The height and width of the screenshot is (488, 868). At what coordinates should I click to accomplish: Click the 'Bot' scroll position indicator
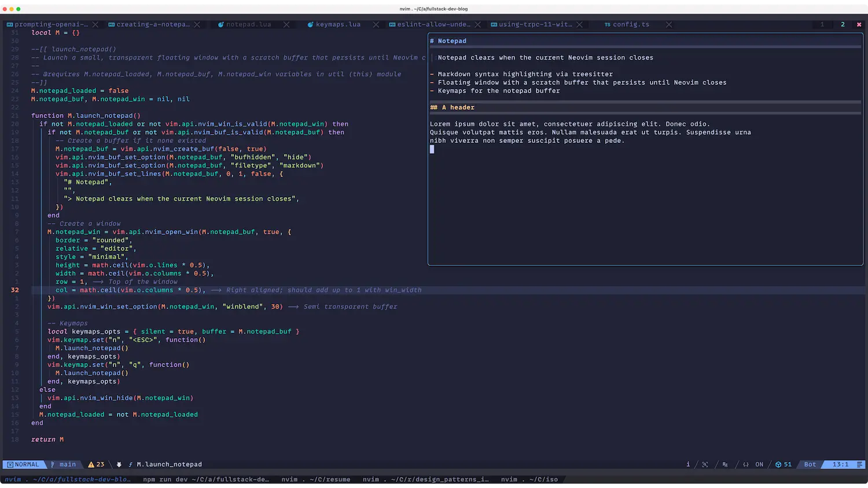click(810, 464)
